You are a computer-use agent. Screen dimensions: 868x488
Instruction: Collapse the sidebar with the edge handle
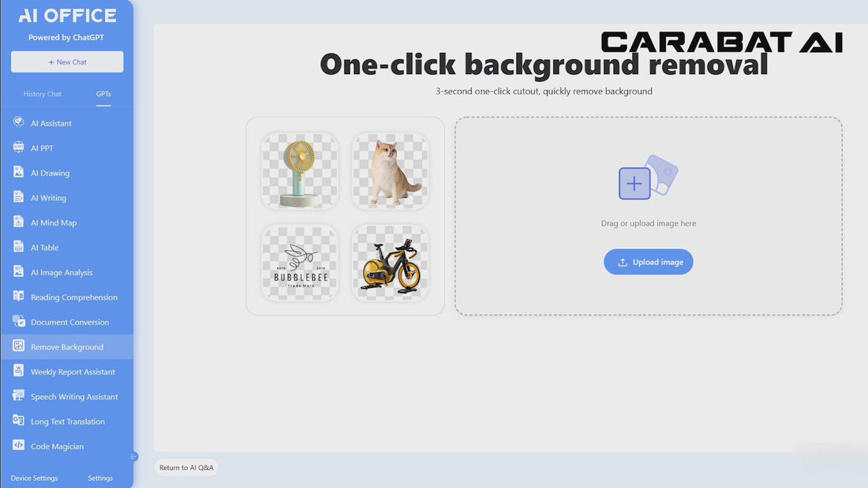coord(133,456)
